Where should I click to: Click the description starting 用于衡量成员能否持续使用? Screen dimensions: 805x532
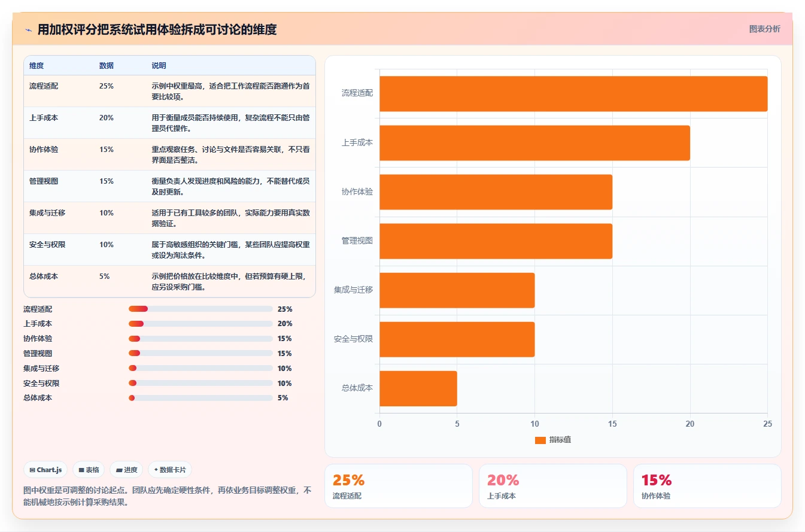(230, 123)
